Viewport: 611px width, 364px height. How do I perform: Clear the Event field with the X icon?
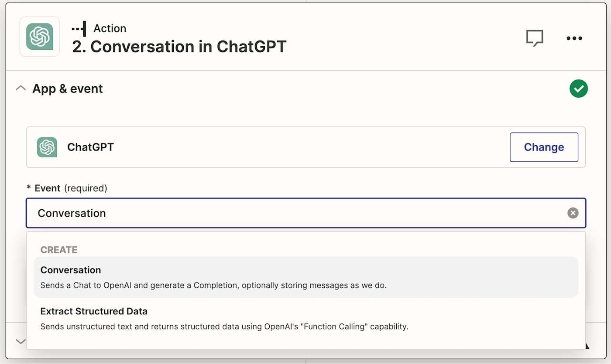pos(573,213)
